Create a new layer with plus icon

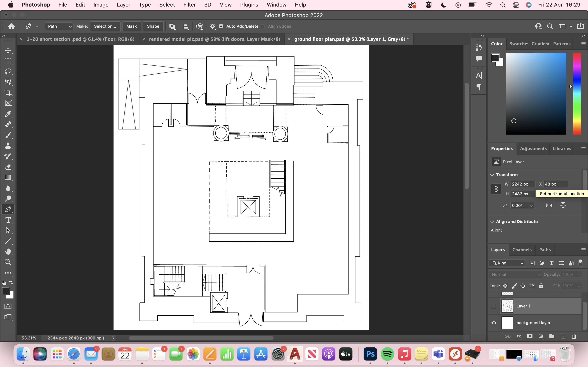pyautogui.click(x=563, y=336)
